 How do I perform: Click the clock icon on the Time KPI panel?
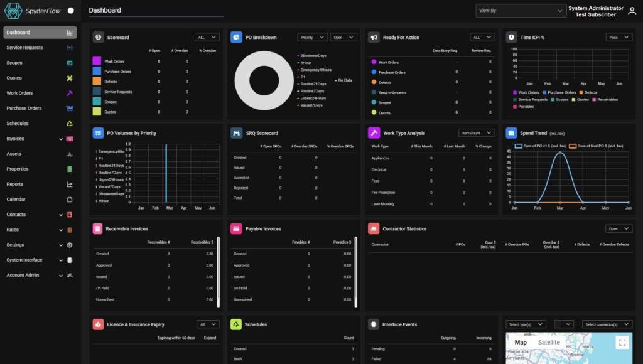511,37
